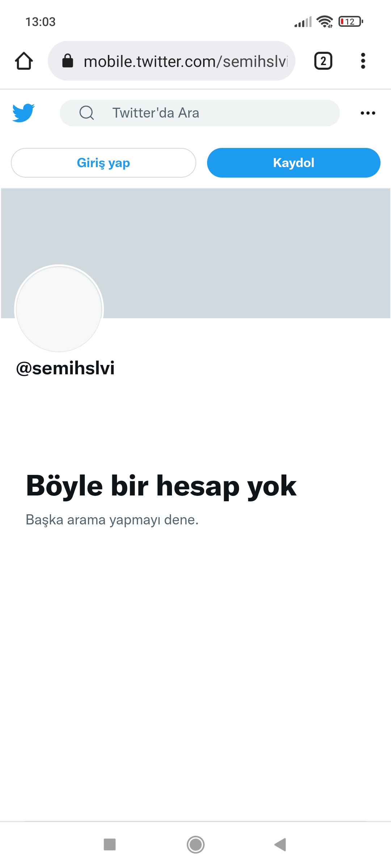Tap the Android home circle button

pos(195,844)
